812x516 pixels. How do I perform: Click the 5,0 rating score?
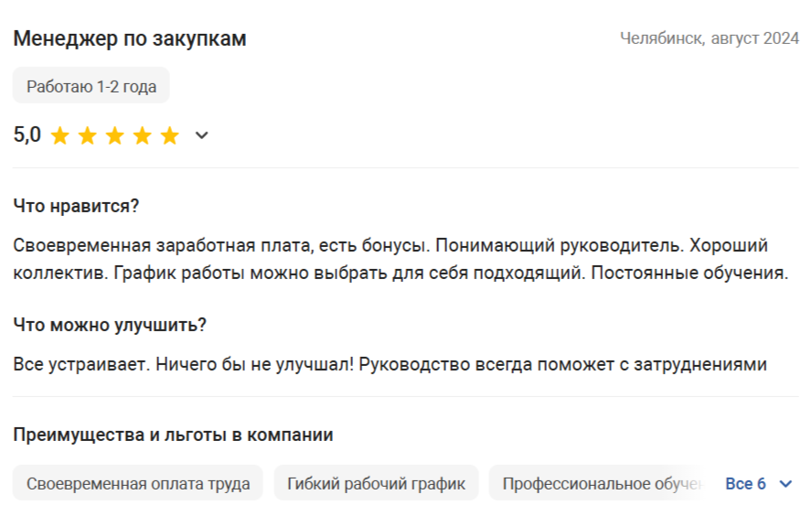[x=27, y=134]
